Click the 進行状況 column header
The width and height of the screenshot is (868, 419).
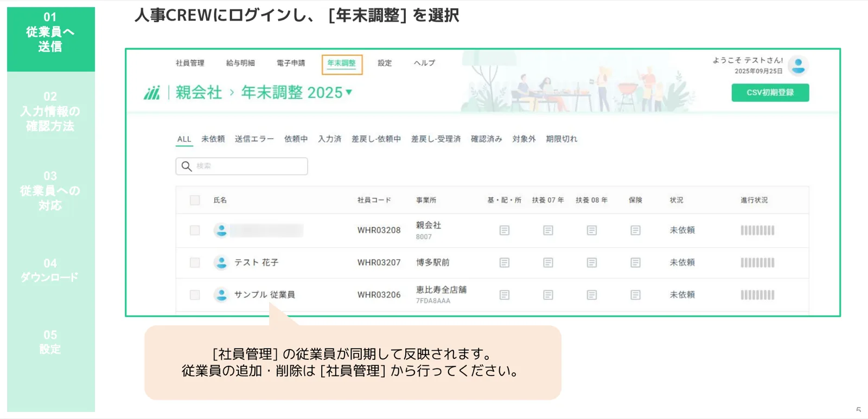click(754, 200)
